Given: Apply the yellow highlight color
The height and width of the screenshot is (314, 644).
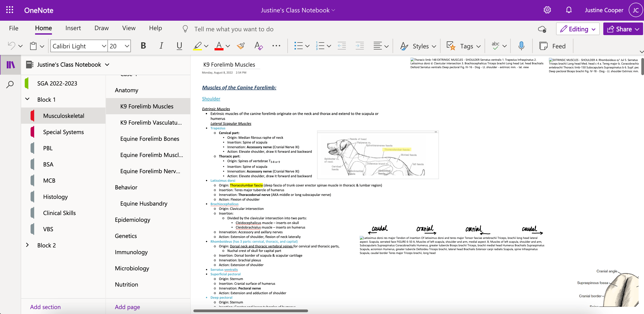Looking at the screenshot, I should click(197, 46).
